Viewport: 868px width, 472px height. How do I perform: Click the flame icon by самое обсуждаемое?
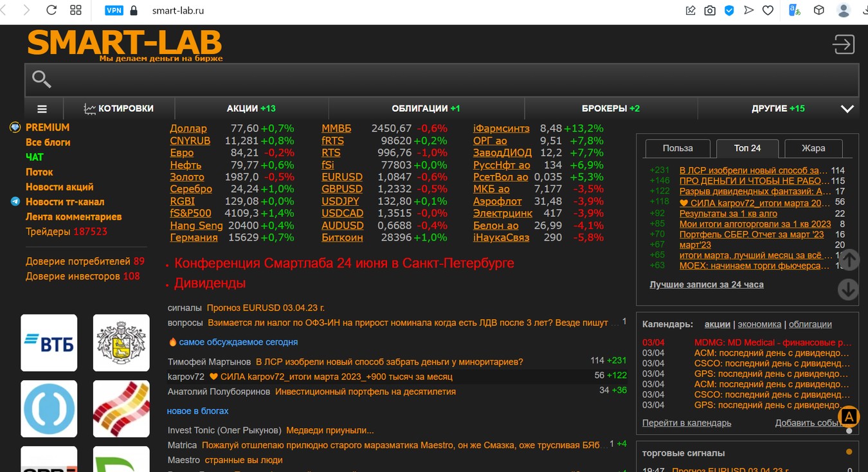click(172, 342)
